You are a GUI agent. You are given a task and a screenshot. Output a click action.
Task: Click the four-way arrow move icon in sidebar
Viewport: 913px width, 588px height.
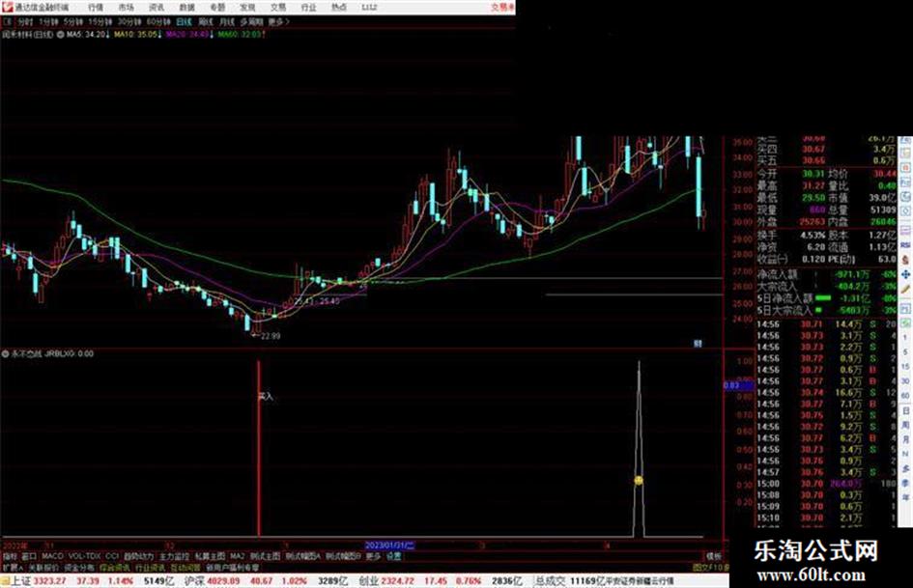coord(905,274)
